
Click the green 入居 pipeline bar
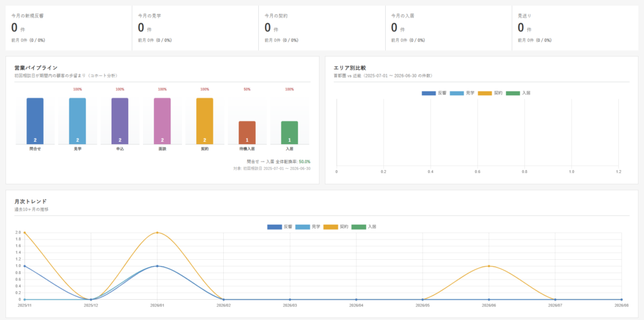[x=289, y=133]
